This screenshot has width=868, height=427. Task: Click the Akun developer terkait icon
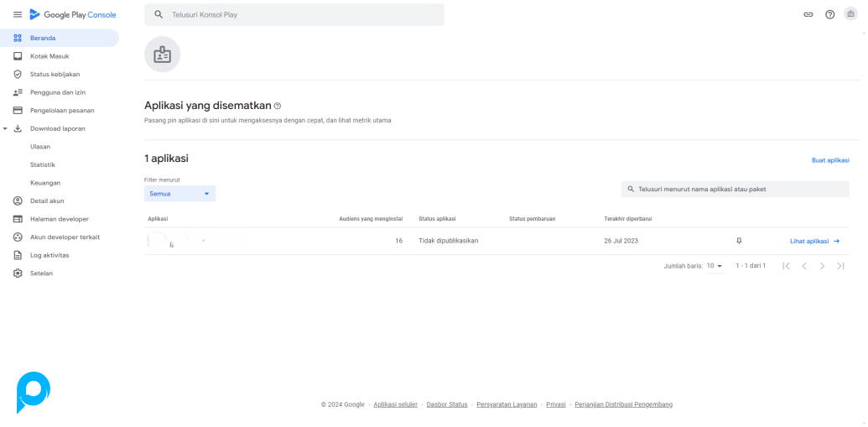(x=18, y=237)
